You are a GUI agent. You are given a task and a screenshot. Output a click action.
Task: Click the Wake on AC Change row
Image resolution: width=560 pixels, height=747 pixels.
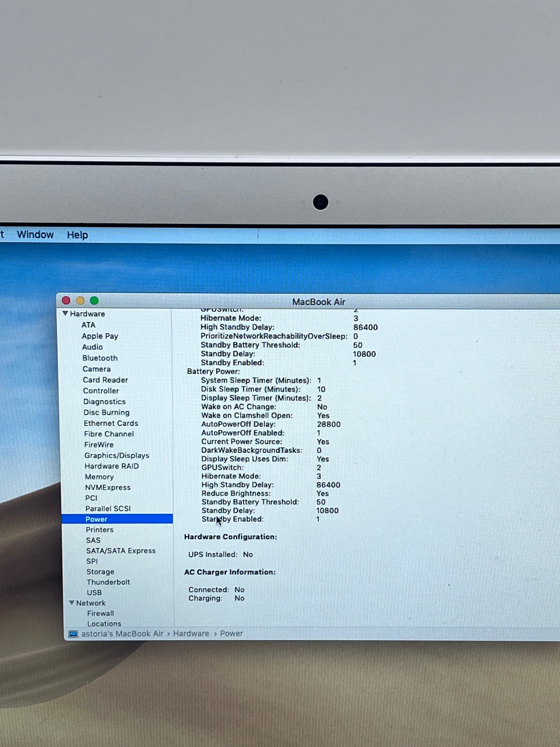(x=264, y=407)
